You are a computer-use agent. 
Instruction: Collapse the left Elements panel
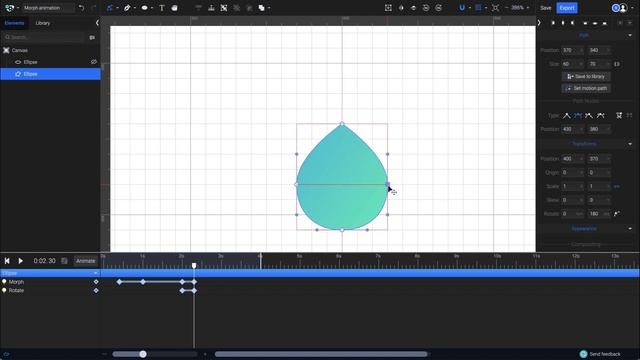tap(97, 23)
